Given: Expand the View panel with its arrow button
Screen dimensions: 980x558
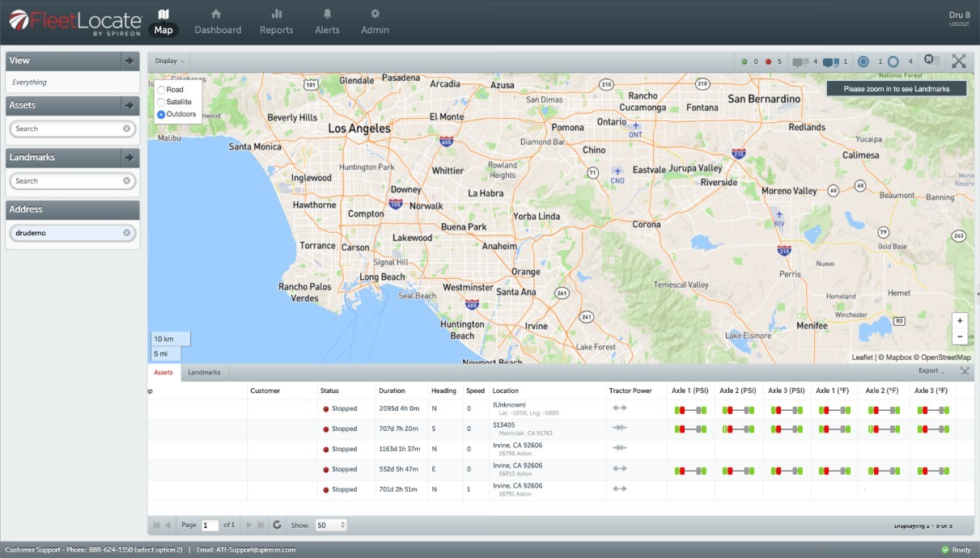Looking at the screenshot, I should [129, 61].
